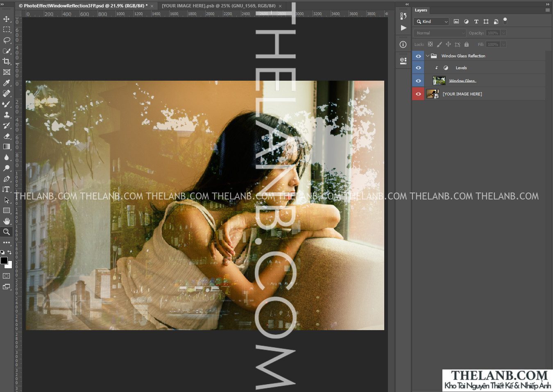553x392 pixels.
Task: Open the Layers panel menu
Action: (x=547, y=10)
